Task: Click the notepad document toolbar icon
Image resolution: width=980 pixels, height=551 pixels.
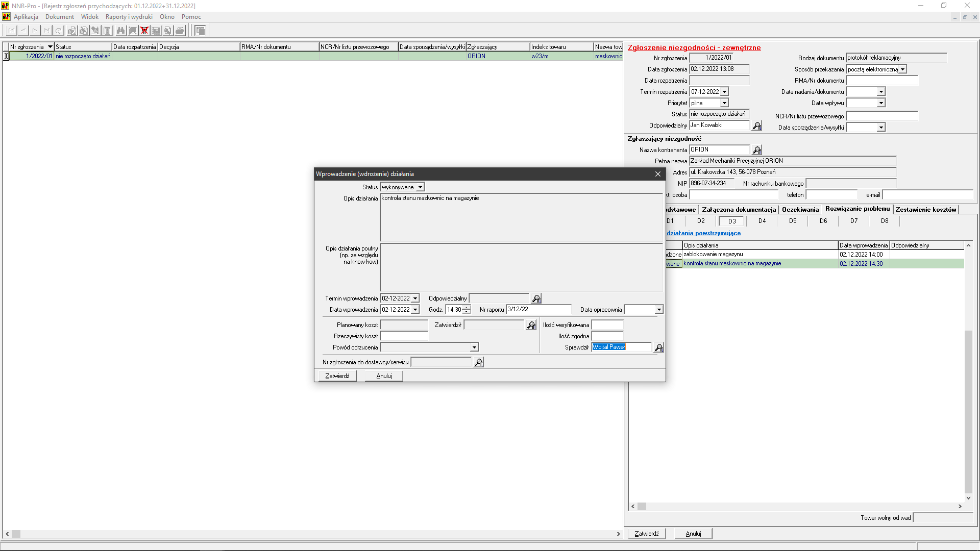Action: tap(107, 31)
